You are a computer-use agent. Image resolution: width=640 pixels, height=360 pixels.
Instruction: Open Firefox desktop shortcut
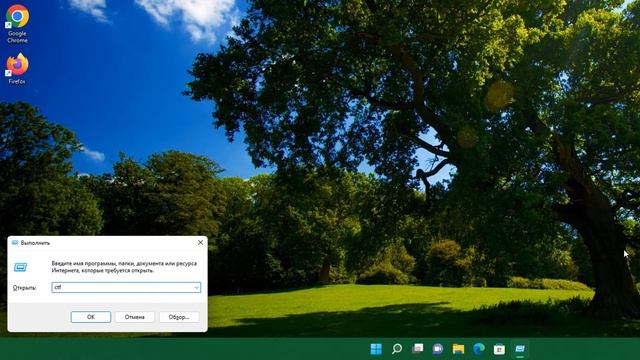tap(17, 69)
